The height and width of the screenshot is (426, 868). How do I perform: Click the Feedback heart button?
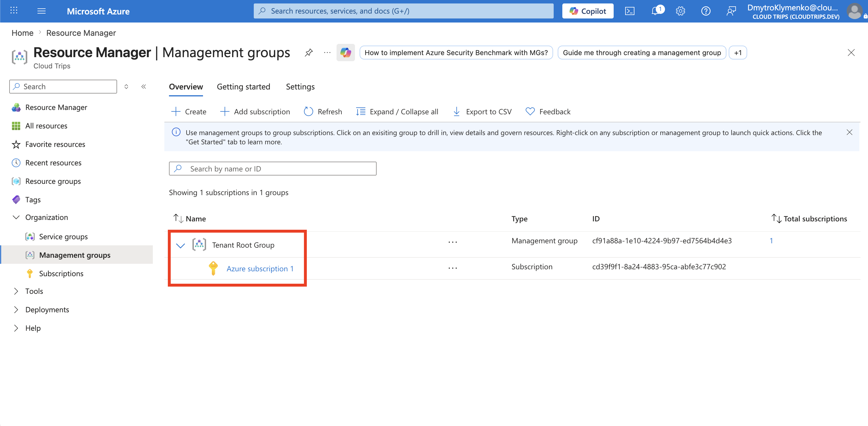(548, 112)
